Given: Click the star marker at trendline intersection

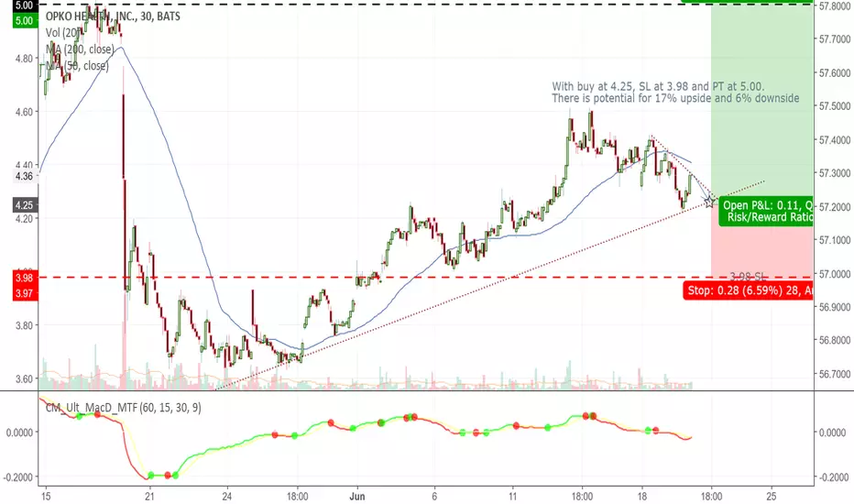Looking at the screenshot, I should (709, 202).
